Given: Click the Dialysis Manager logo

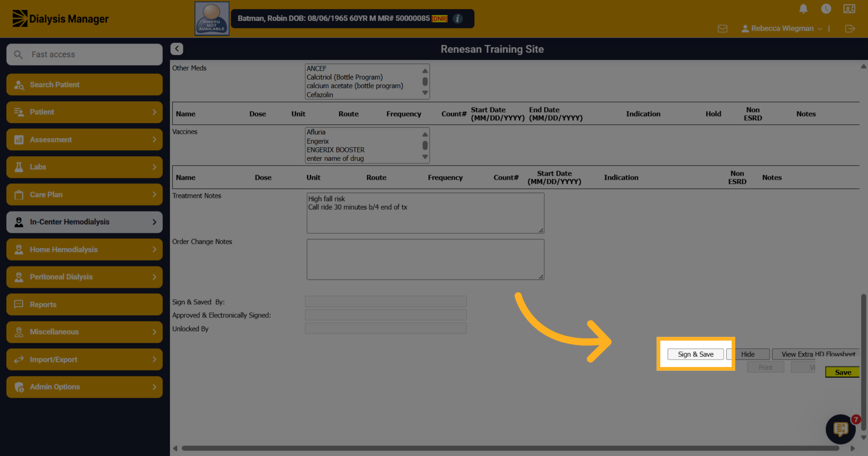Looking at the screenshot, I should (x=60, y=18).
